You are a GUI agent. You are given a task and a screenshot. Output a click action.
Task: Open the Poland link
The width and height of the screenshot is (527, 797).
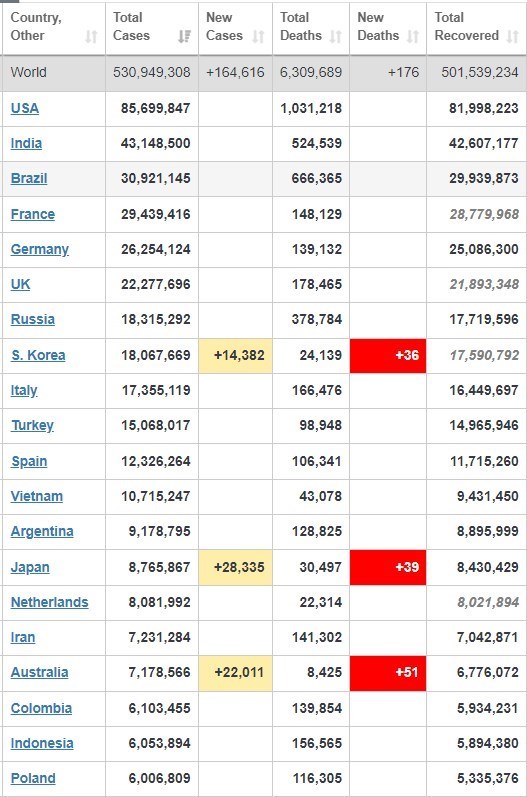pyautogui.click(x=33, y=778)
